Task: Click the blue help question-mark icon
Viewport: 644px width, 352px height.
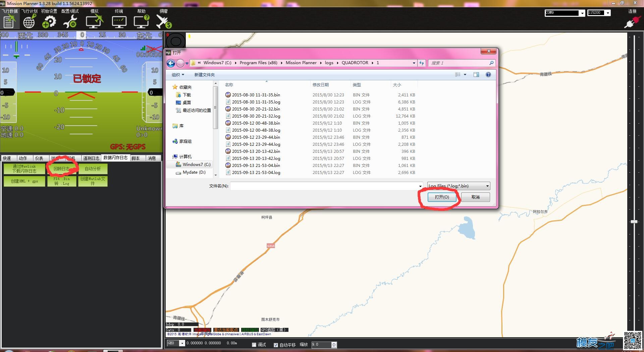Action: [x=488, y=75]
